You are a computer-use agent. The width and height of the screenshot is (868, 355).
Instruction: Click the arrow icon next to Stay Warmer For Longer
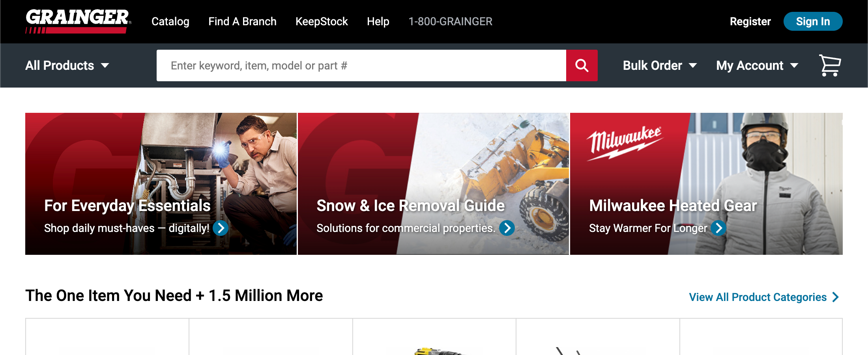[x=719, y=228]
